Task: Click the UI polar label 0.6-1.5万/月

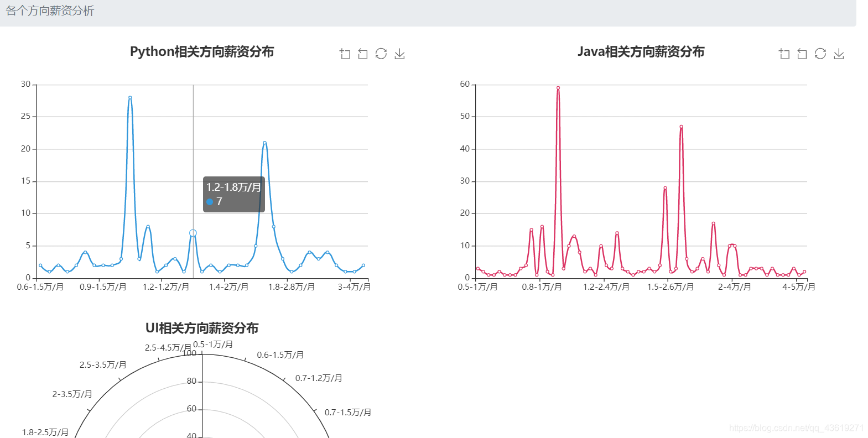Action: [x=280, y=354]
